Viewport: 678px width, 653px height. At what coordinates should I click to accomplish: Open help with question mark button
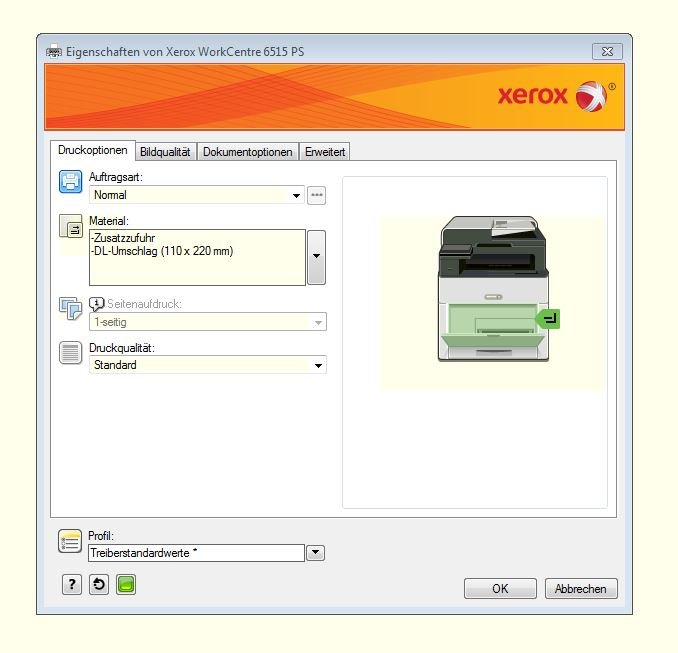(x=72, y=585)
